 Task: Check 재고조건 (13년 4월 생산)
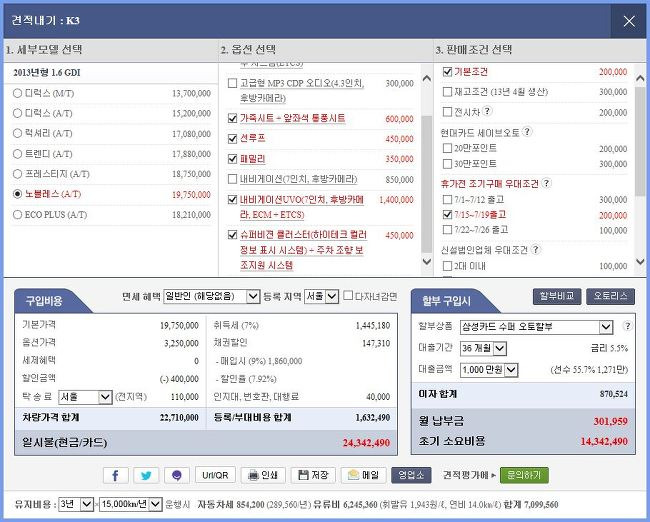pyautogui.click(x=447, y=92)
